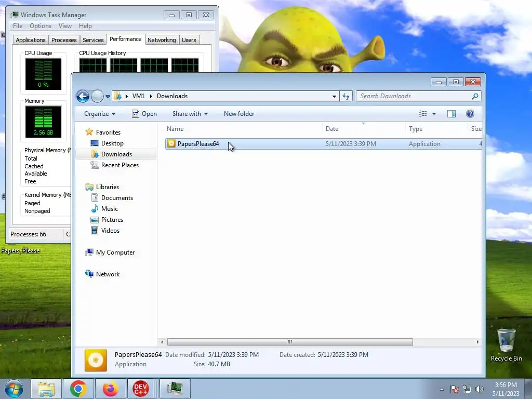Open File Explorer from taskbar
Viewport: 532px width, 399px height.
(x=46, y=389)
